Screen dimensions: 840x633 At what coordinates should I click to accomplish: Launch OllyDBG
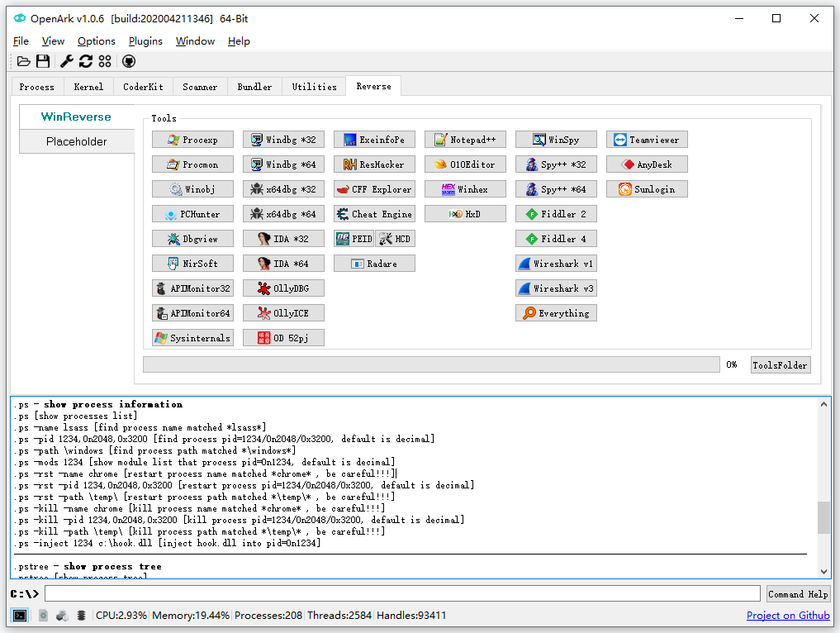point(283,288)
